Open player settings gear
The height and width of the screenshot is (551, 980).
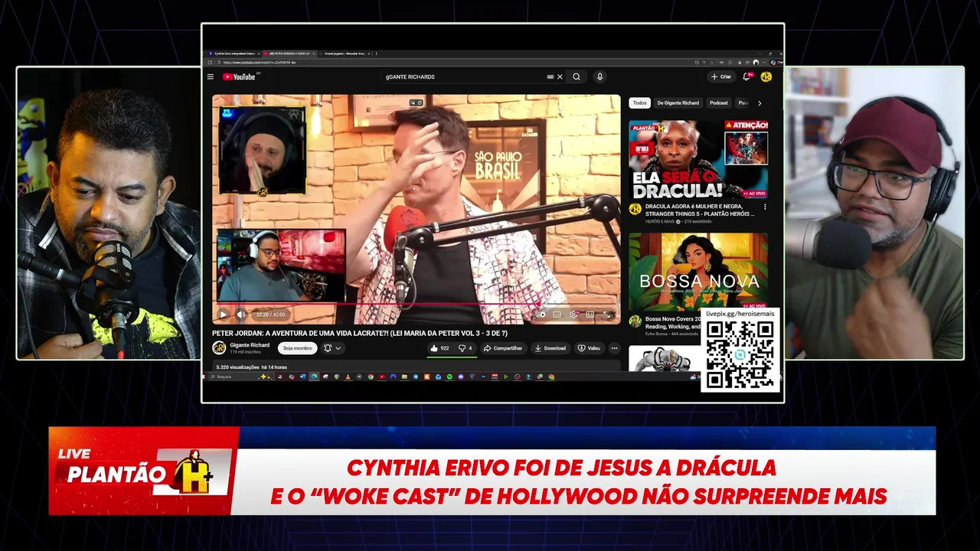point(573,315)
